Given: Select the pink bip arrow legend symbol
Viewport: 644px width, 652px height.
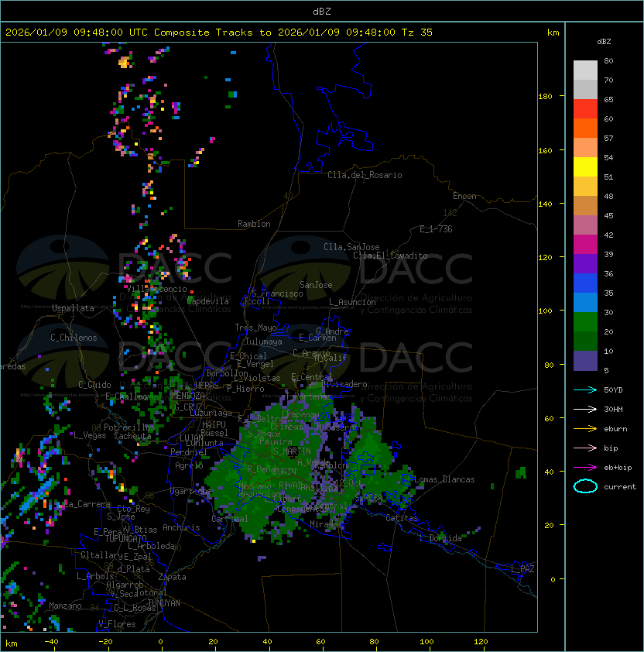Looking at the screenshot, I should click(x=585, y=448).
